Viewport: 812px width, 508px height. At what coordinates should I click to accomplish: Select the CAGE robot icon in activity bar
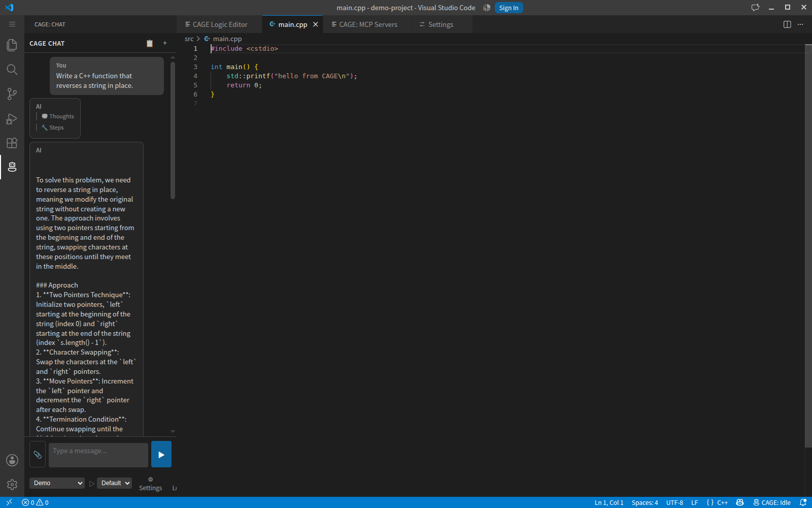tap(12, 167)
